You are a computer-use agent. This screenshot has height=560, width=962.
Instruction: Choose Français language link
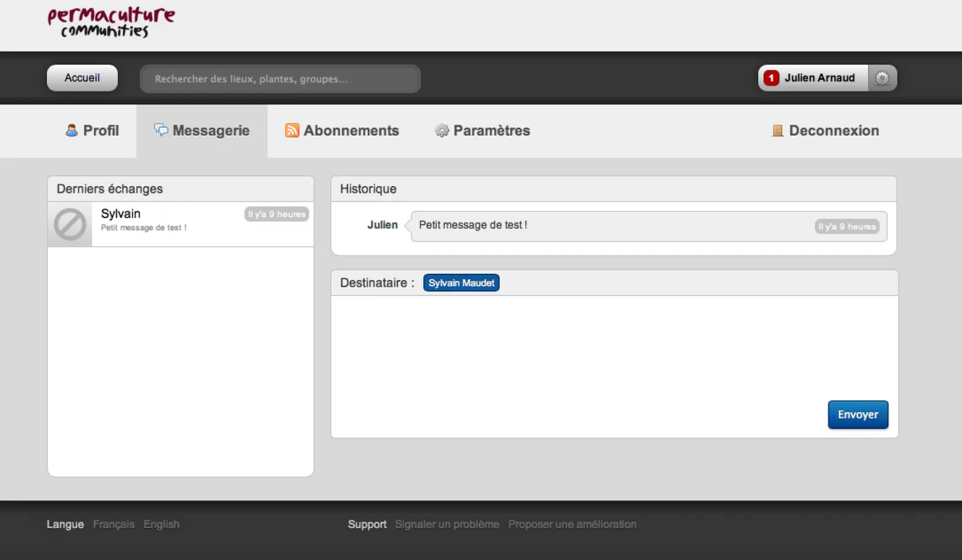click(113, 524)
